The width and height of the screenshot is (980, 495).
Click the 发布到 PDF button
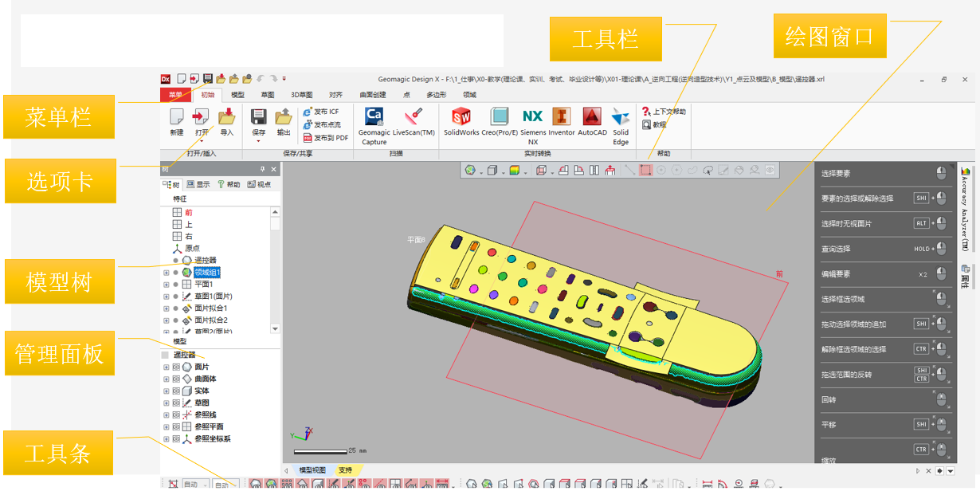(326, 137)
